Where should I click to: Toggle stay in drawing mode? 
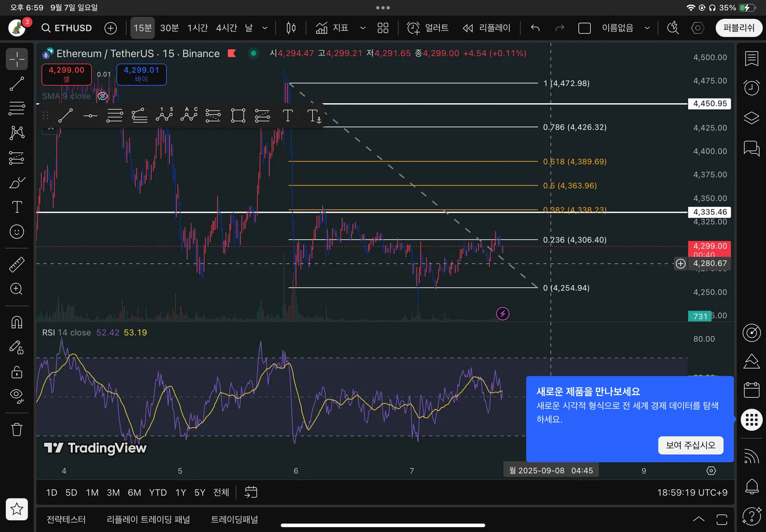tap(17, 347)
